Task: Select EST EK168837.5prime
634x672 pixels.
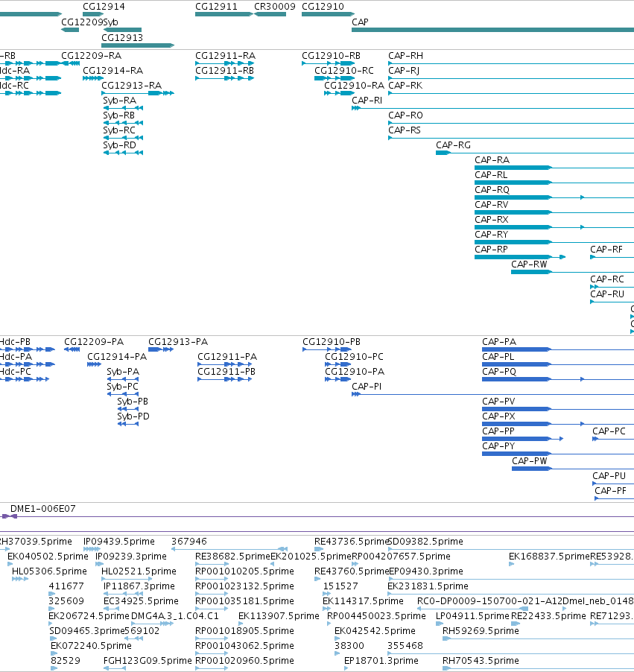Action: click(x=549, y=557)
